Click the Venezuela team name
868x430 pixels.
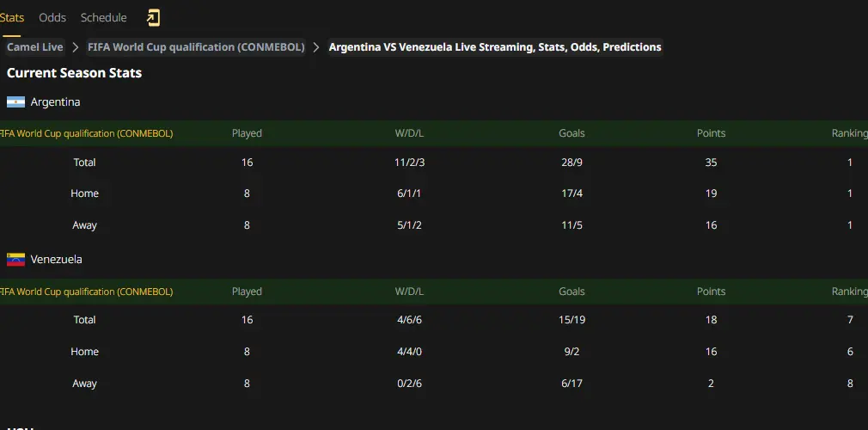tap(57, 260)
